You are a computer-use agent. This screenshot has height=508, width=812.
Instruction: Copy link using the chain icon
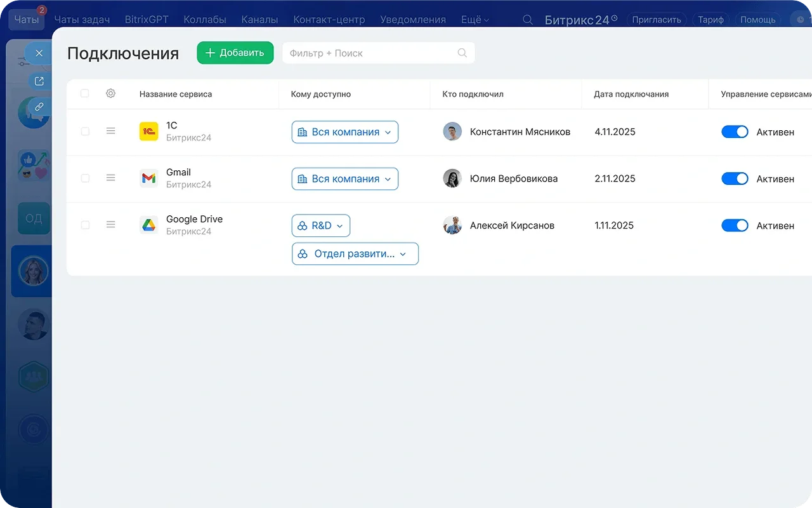click(39, 107)
